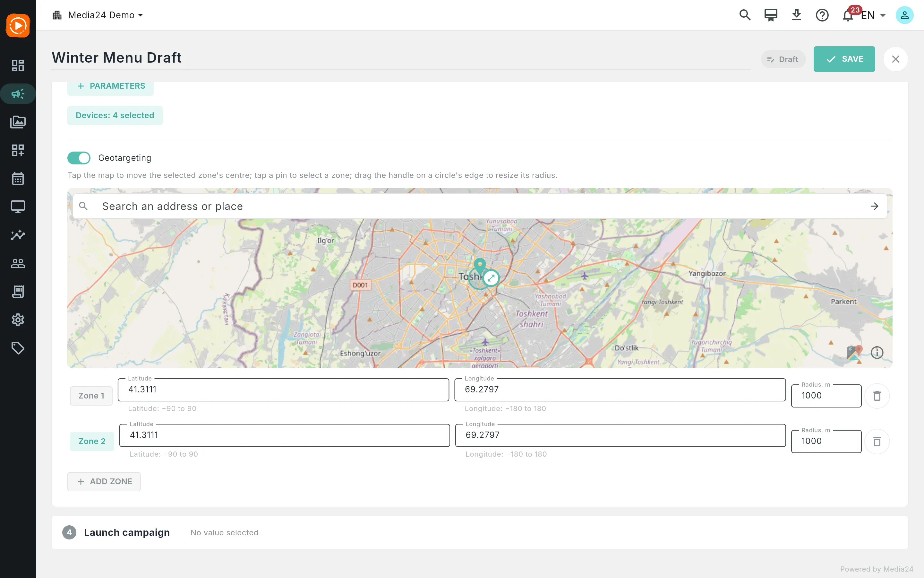Click the download icon in header
The height and width of the screenshot is (578, 924).
(x=797, y=15)
